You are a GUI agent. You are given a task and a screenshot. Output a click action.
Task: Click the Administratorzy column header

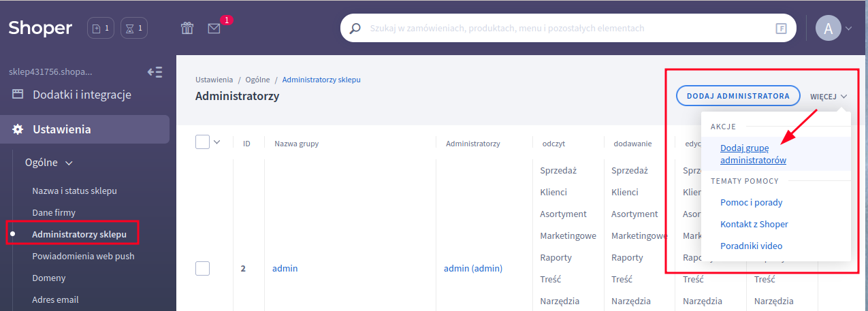[x=473, y=144]
